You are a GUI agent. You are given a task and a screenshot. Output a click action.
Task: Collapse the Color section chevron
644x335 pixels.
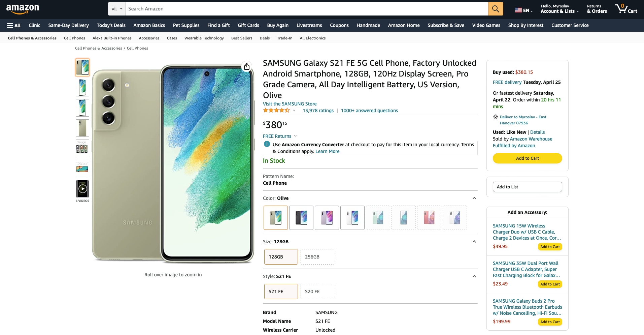474,198
